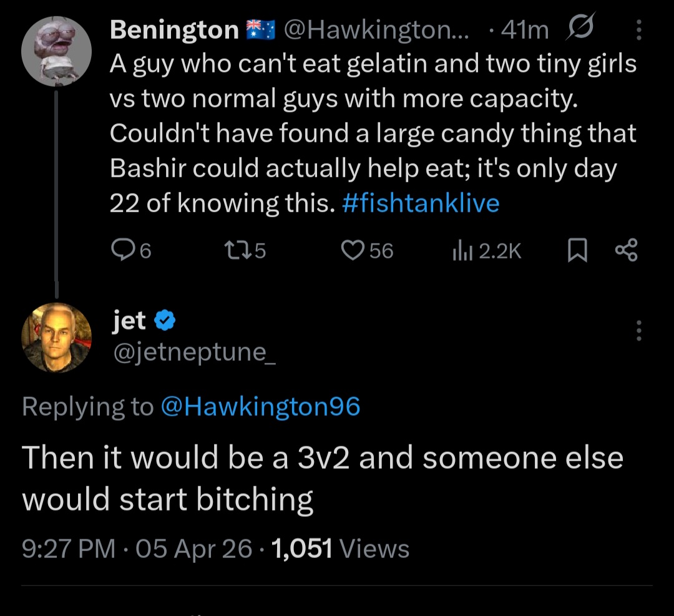Screen dimensions: 674x616
Task: Open the #fishtanklive hashtag
Action: pos(421,203)
